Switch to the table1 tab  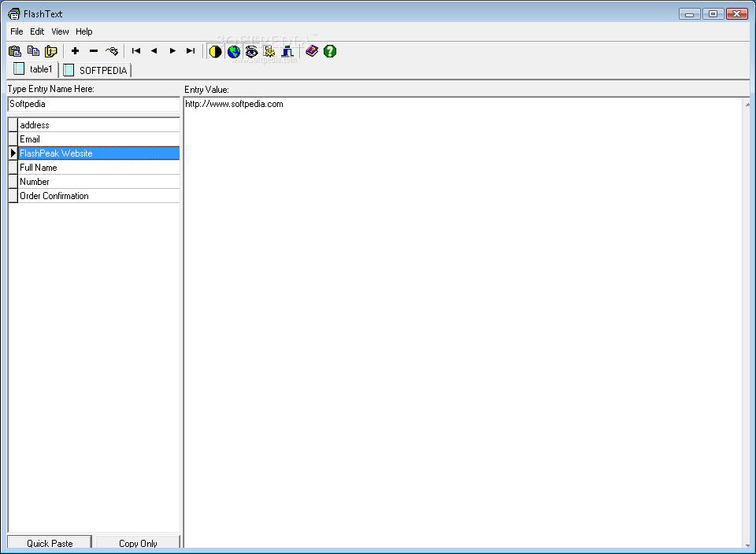pos(33,69)
